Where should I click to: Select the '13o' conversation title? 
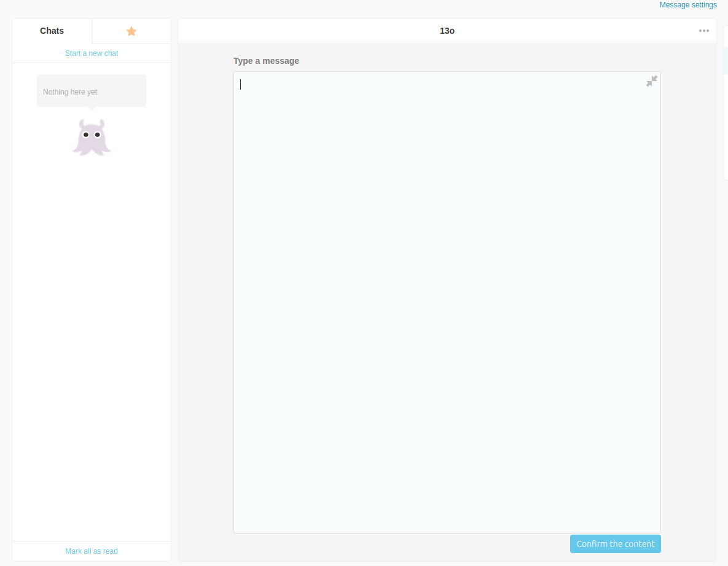tap(447, 31)
